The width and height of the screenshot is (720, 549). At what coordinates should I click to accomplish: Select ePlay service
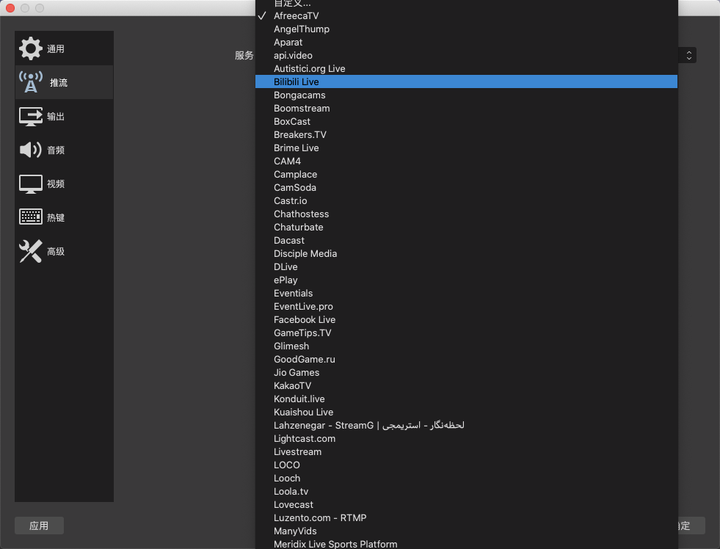pyautogui.click(x=466, y=280)
